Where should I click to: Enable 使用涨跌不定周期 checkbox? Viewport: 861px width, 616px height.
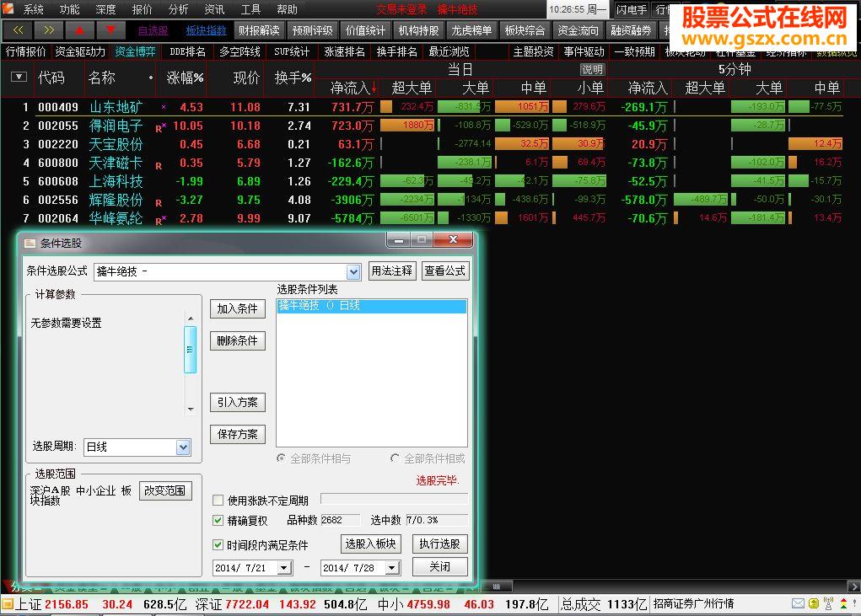(x=218, y=501)
